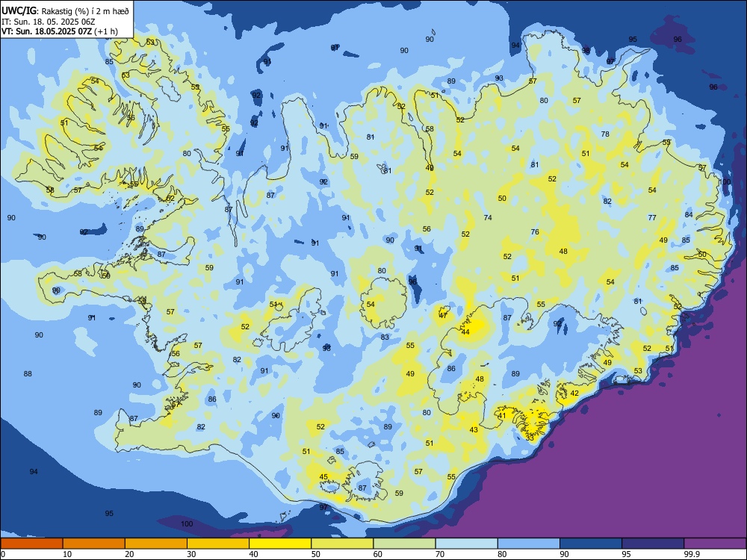Image resolution: width=747 pixels, height=560 pixels.
Task: Click the legend tick label '10'
Action: click(x=67, y=554)
